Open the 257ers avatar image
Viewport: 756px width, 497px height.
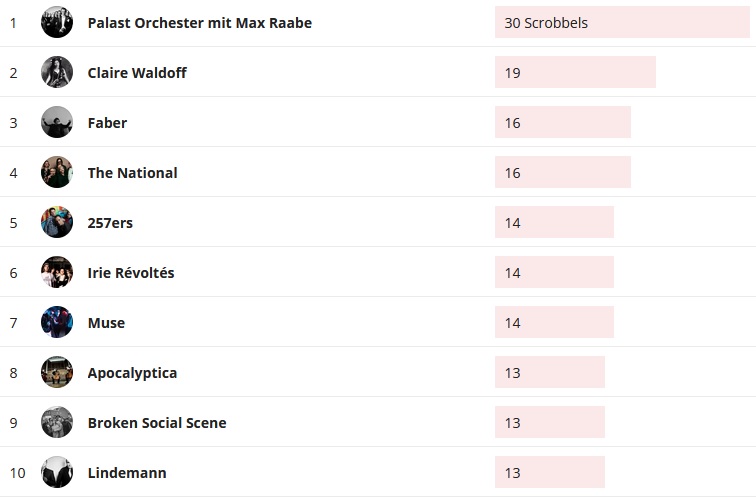coord(57,222)
